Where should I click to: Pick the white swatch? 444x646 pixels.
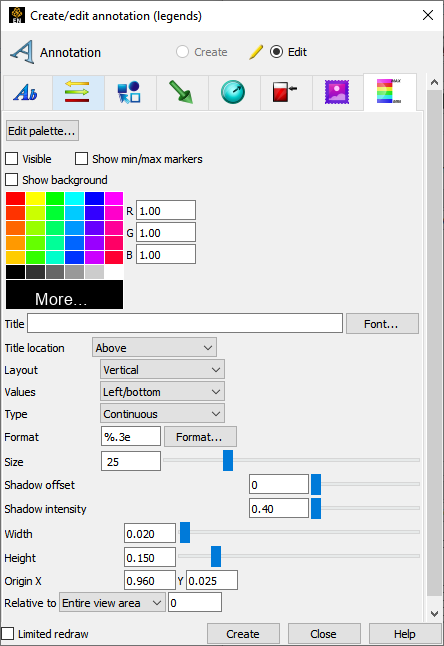[114, 272]
